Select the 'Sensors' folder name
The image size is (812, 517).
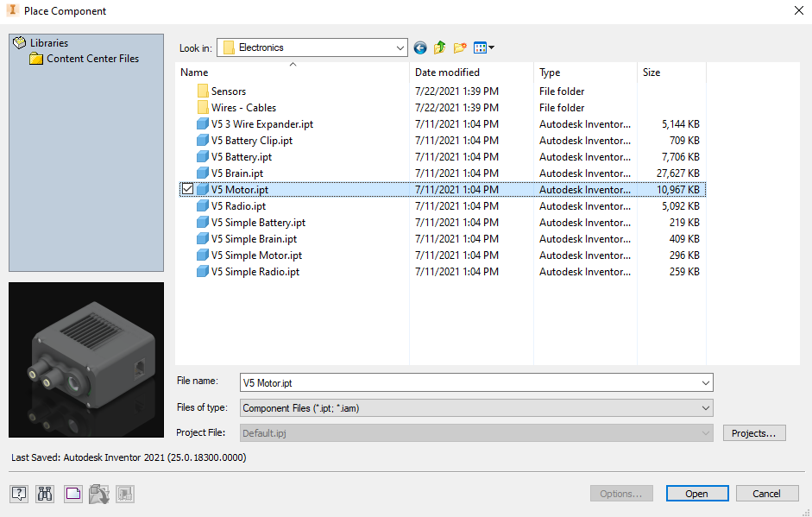pos(229,91)
